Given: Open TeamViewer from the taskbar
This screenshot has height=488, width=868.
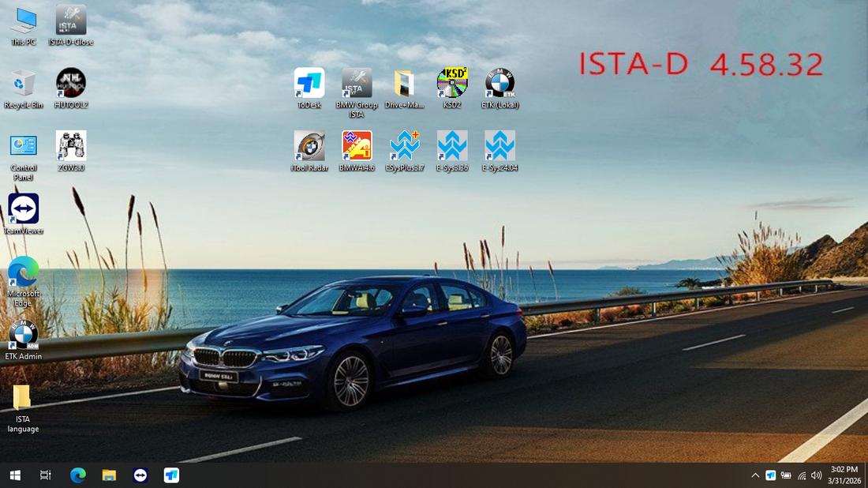Looking at the screenshot, I should pos(140,475).
